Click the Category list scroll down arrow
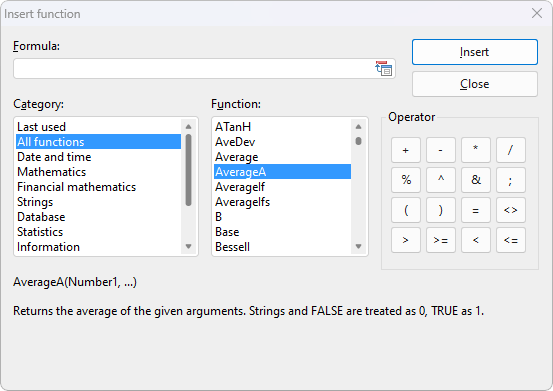The image size is (553, 391). tap(188, 246)
